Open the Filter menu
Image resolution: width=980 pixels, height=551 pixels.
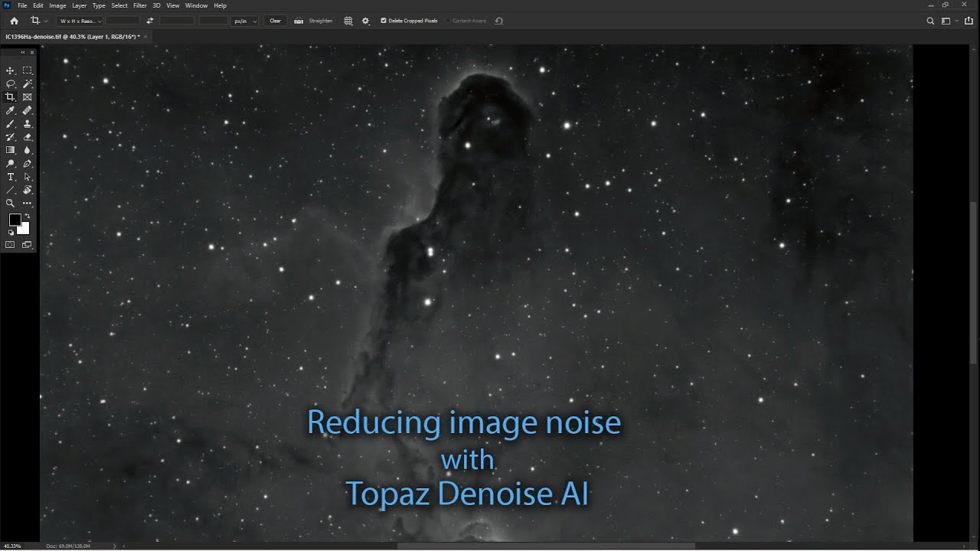pyautogui.click(x=140, y=5)
